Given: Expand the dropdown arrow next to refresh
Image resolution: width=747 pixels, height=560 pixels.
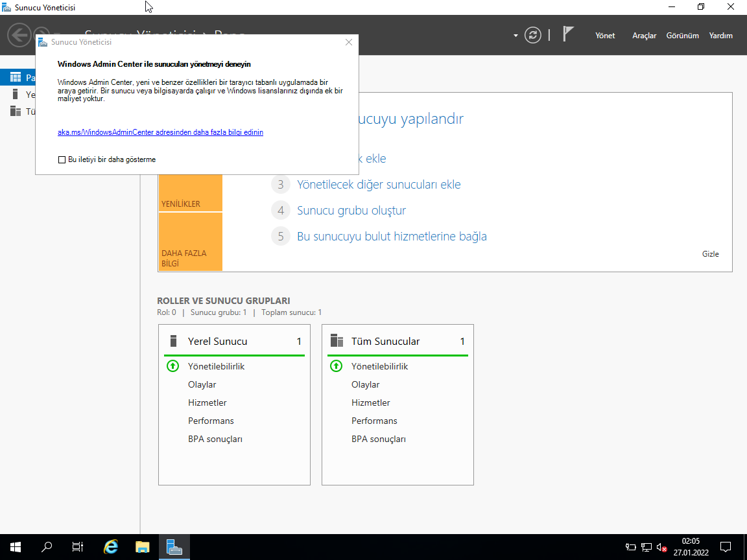Looking at the screenshot, I should (516, 36).
